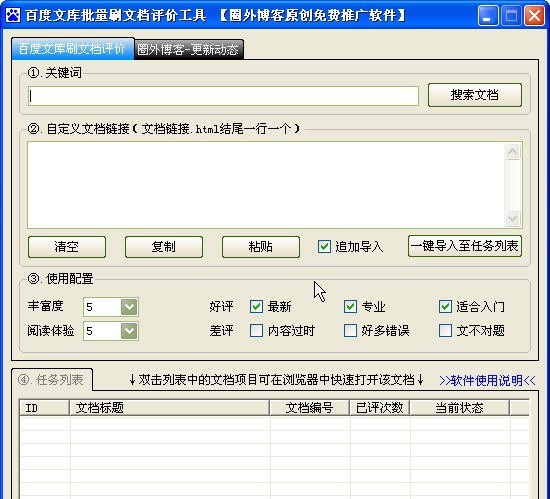The height and width of the screenshot is (499, 550).
Task: Uncheck the 适合入门 checkbox
Action: pyautogui.click(x=445, y=306)
